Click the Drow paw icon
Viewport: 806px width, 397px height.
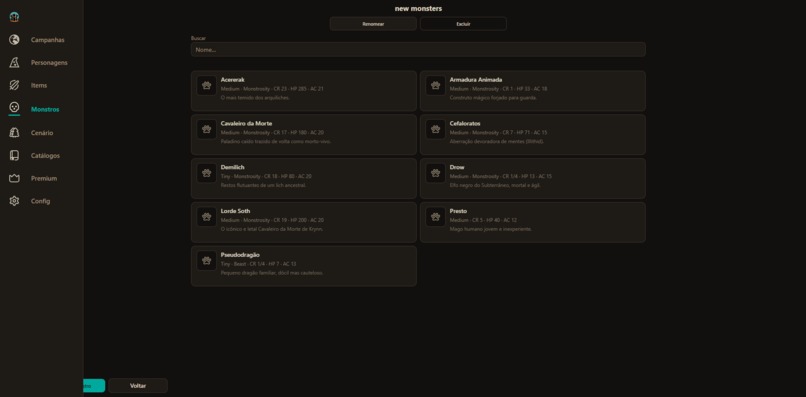click(x=435, y=173)
